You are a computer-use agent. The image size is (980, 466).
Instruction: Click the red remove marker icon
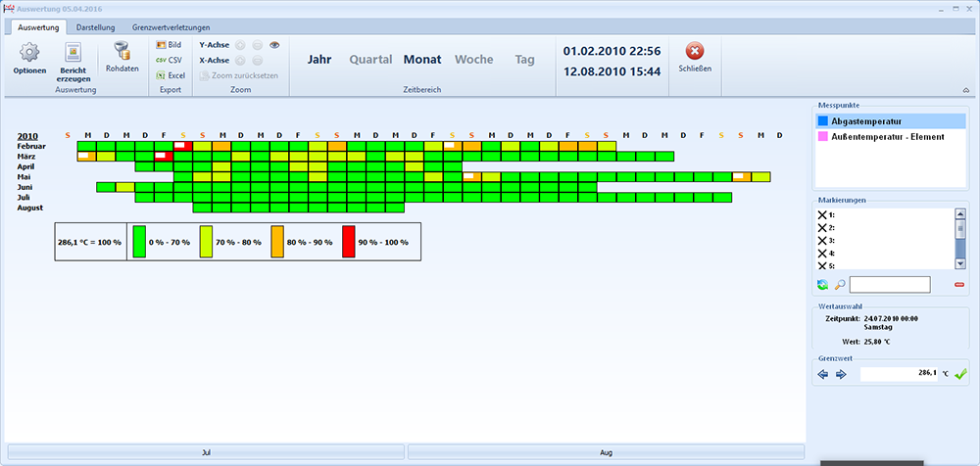pos(959,285)
